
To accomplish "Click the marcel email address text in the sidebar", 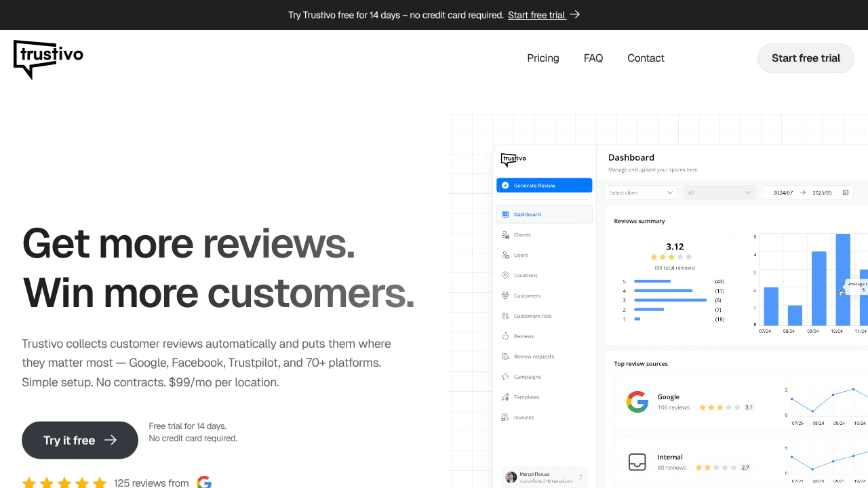I will [x=547, y=481].
